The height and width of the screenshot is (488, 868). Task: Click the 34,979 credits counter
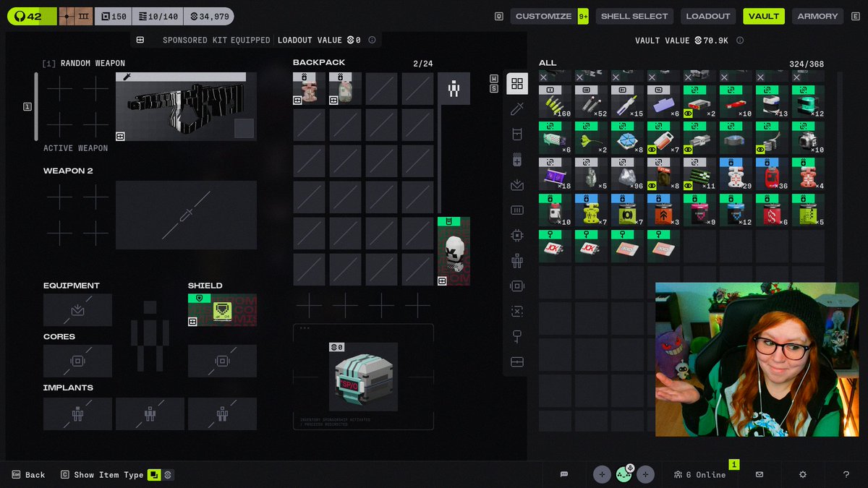coord(208,16)
